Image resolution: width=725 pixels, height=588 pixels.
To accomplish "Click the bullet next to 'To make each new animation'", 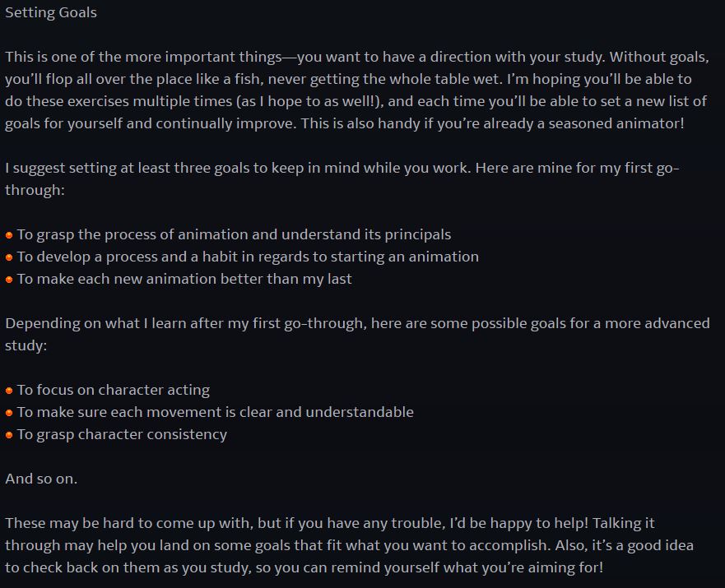I will pyautogui.click(x=9, y=280).
